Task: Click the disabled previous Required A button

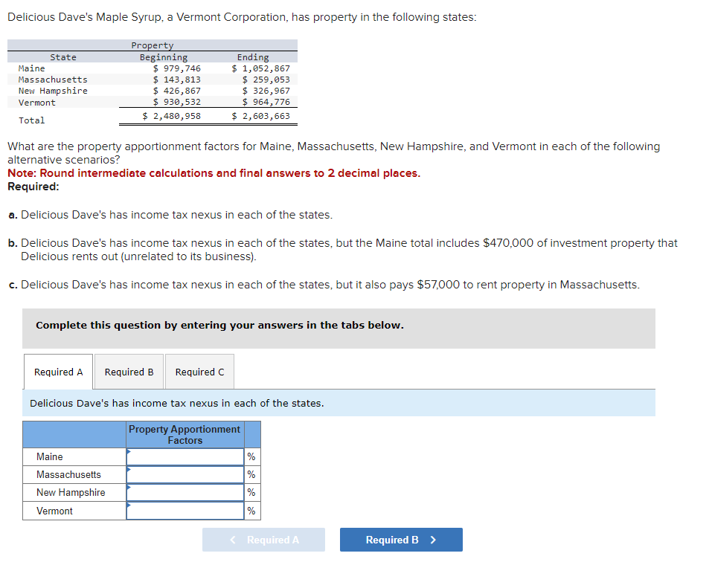Action: (x=264, y=540)
